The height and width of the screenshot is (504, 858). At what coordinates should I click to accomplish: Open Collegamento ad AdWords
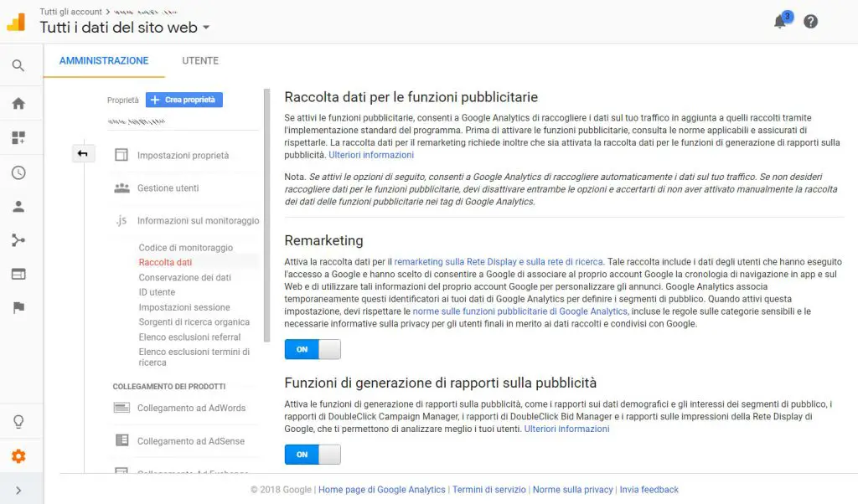click(192, 408)
